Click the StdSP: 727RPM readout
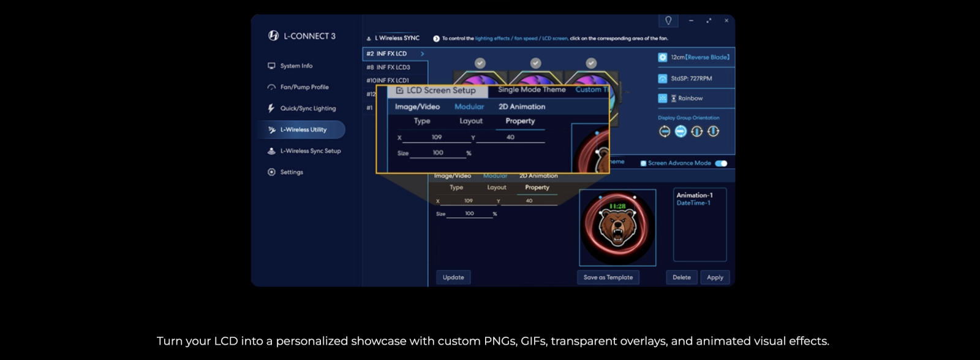Viewport: 980px width, 360px height. click(692, 79)
